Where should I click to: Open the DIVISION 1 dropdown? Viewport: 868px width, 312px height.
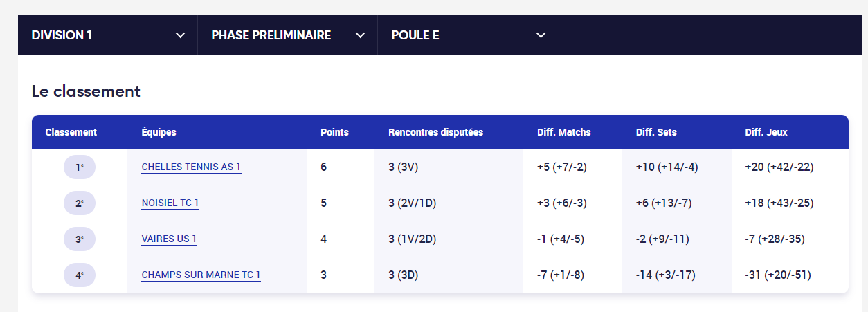[108, 35]
